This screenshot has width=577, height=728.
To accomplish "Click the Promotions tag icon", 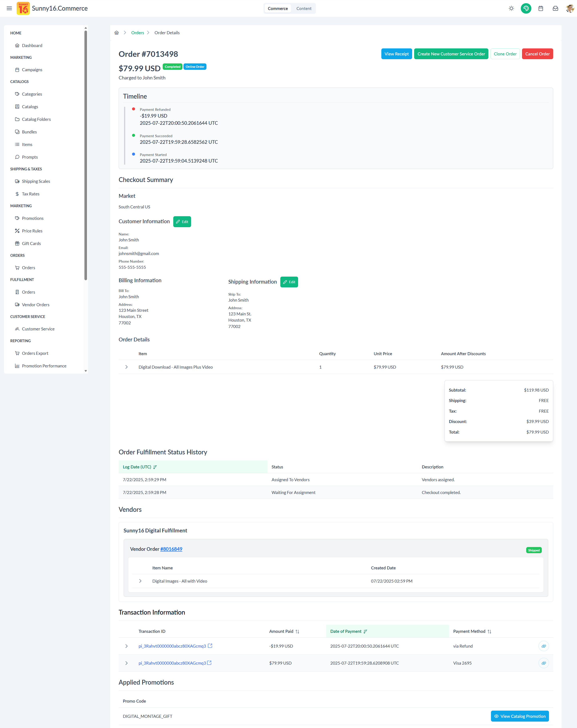I will pyautogui.click(x=17, y=218).
